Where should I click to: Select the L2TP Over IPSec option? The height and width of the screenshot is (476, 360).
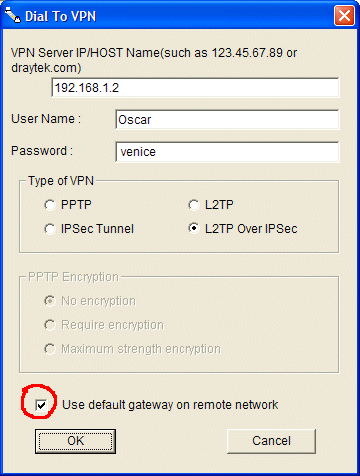point(194,229)
